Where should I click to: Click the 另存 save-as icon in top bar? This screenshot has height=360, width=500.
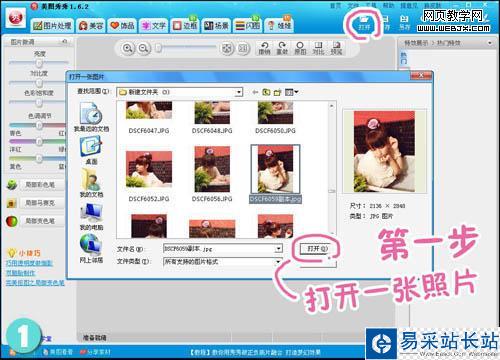click(404, 23)
